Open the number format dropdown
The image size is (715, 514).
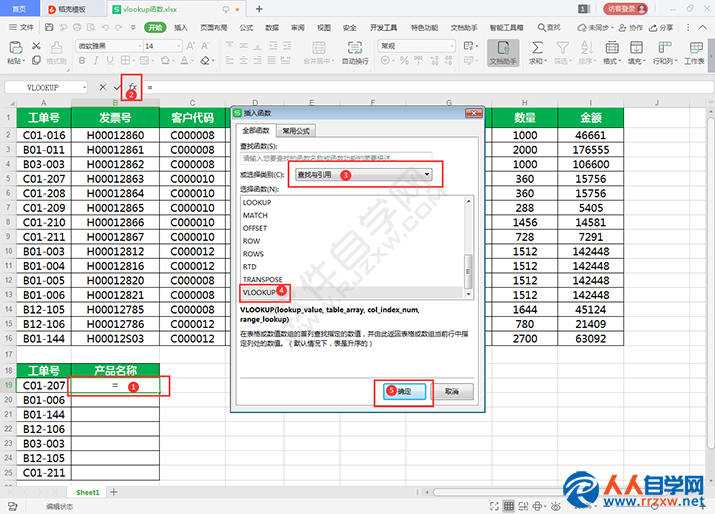[x=452, y=46]
